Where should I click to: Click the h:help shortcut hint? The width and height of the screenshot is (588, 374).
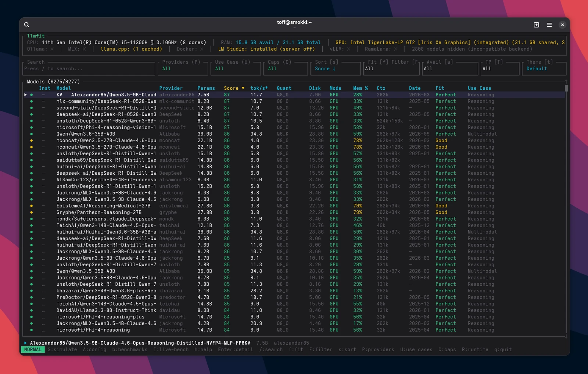[x=203, y=350]
